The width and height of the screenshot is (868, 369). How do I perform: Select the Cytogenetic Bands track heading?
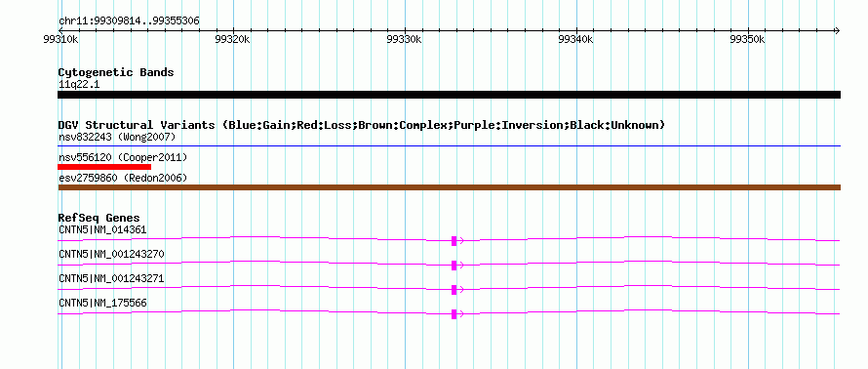click(x=116, y=72)
